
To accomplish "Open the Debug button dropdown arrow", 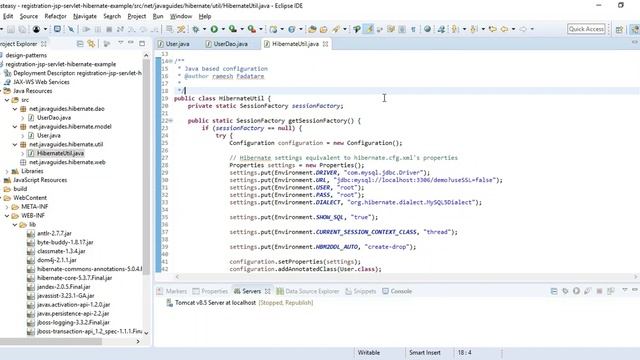I will click(204, 29).
